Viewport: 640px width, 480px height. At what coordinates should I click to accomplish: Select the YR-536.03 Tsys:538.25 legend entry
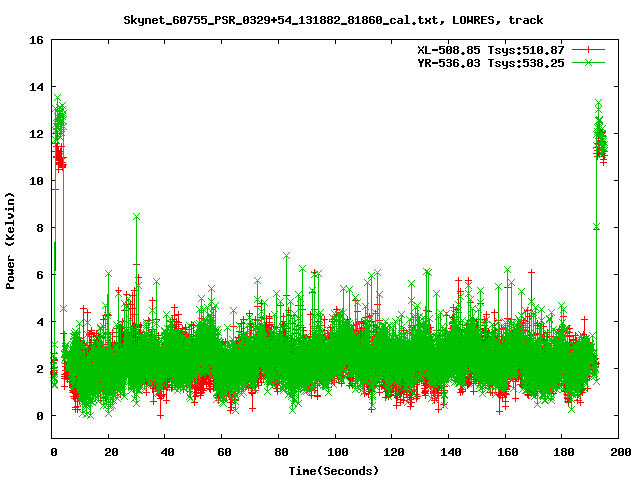(490, 63)
